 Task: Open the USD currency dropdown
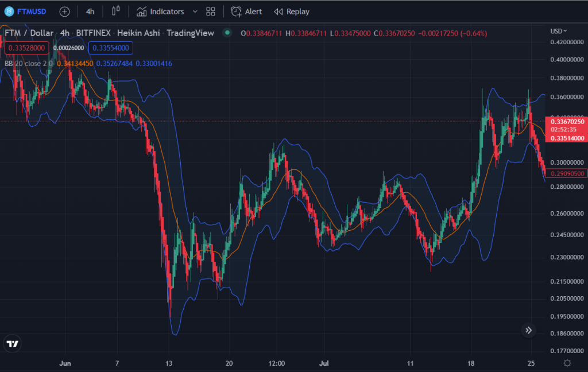558,31
